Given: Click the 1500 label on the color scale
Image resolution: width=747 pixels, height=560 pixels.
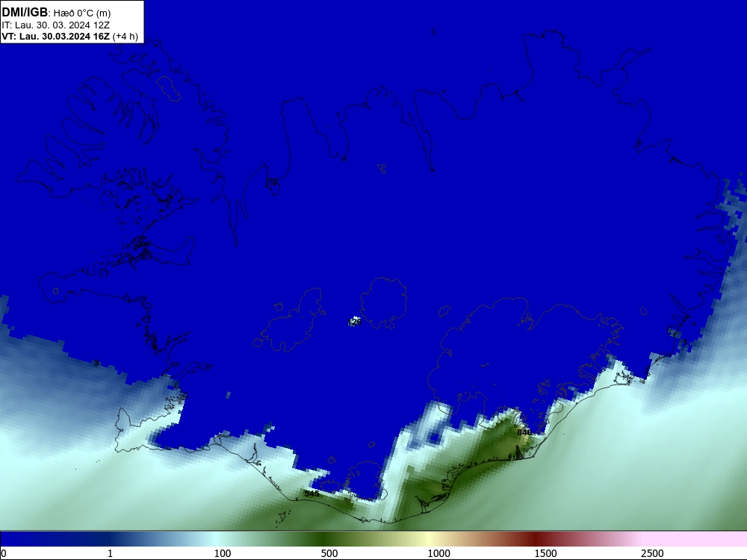Looking at the screenshot, I should click(545, 553).
